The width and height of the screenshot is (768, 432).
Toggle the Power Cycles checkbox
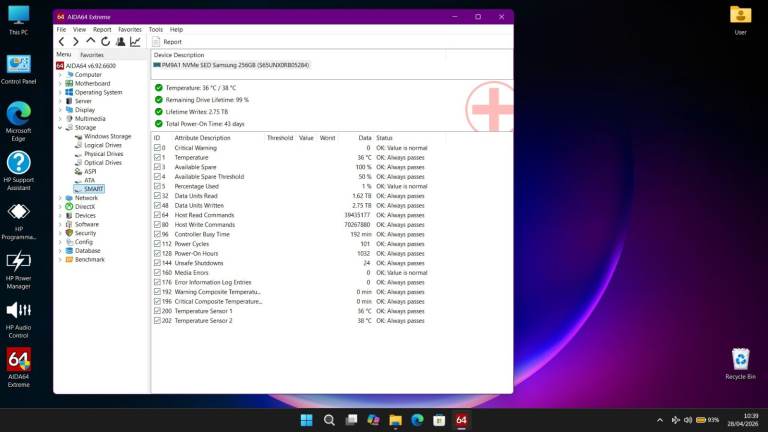coord(157,244)
